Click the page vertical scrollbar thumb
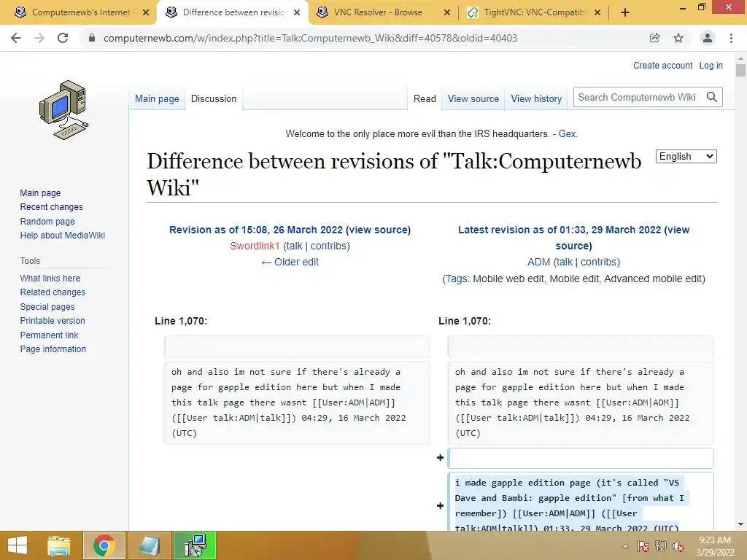The image size is (747, 560). pos(740,70)
